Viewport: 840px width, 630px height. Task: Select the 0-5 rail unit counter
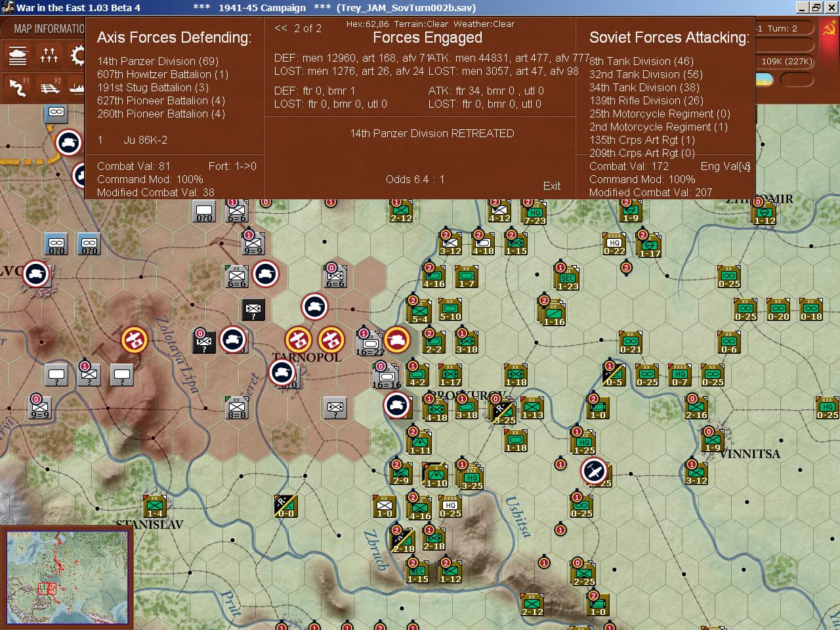pyautogui.click(x=614, y=374)
